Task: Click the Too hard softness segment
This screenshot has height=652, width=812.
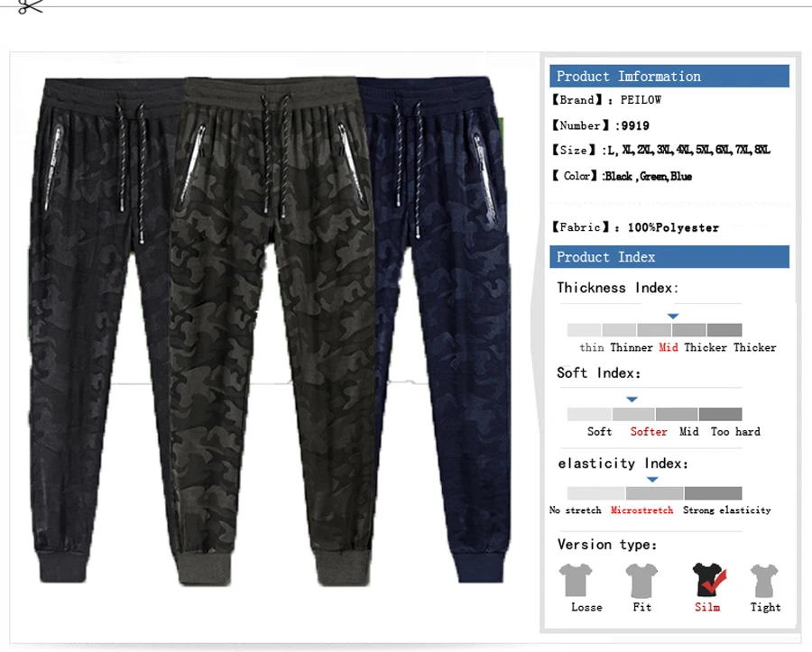Action: (x=720, y=414)
